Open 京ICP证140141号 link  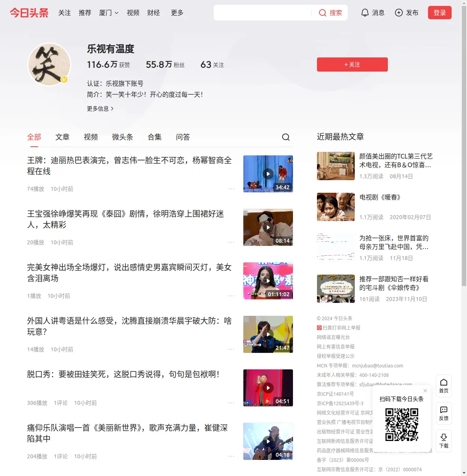click(x=335, y=394)
